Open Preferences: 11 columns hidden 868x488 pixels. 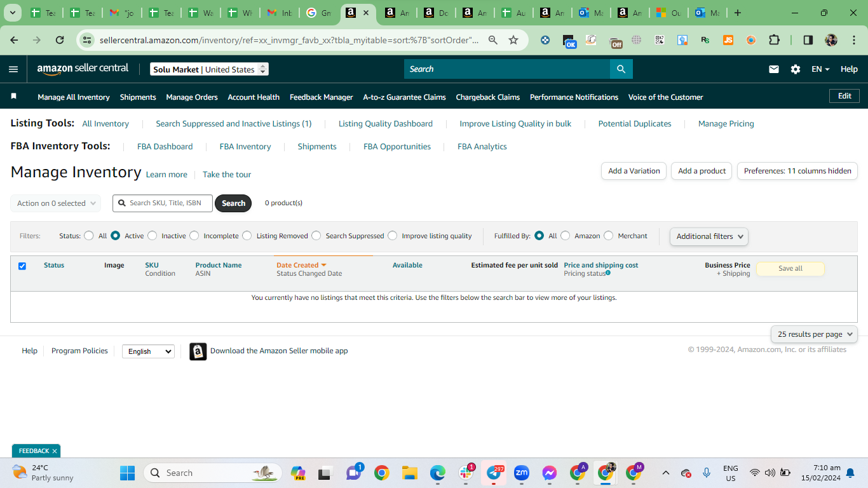coord(797,171)
